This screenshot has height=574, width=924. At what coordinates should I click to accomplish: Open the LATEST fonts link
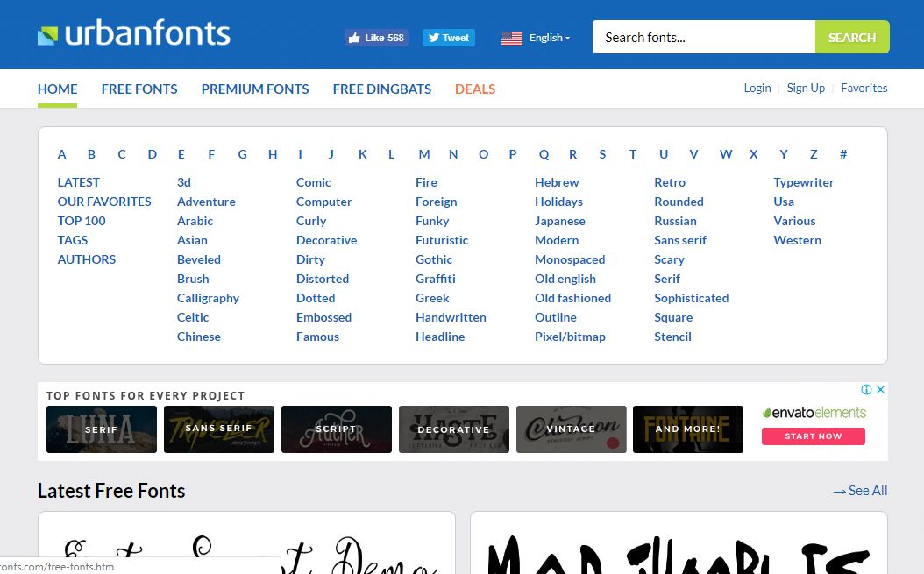pyautogui.click(x=78, y=182)
